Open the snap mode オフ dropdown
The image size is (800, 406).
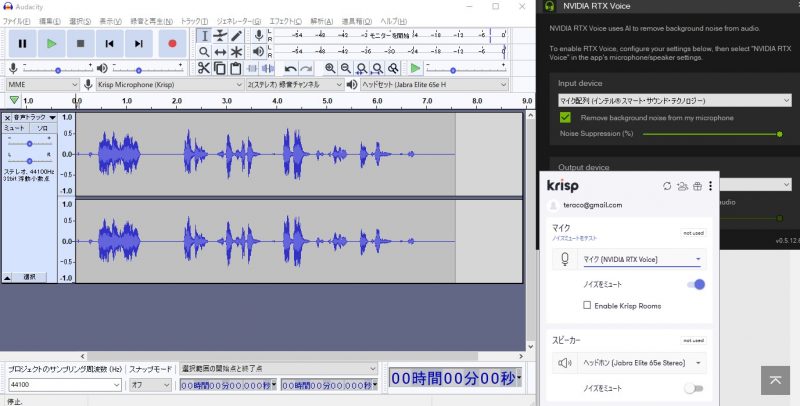click(150, 385)
